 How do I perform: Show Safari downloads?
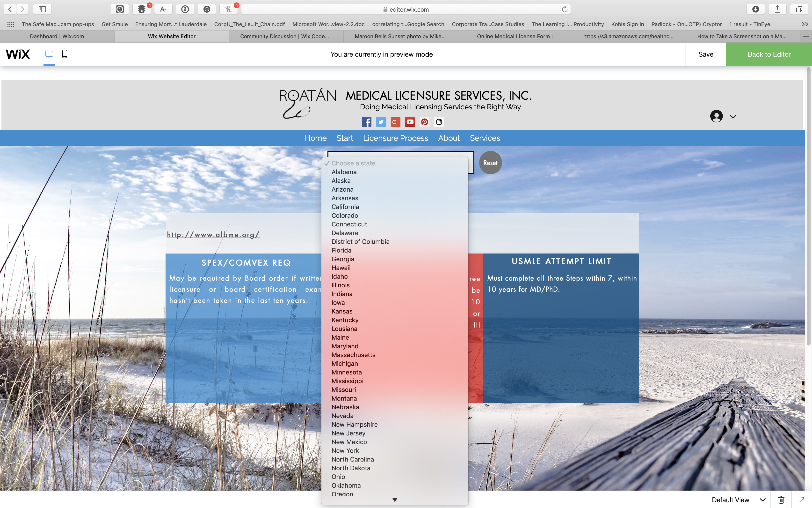point(756,9)
